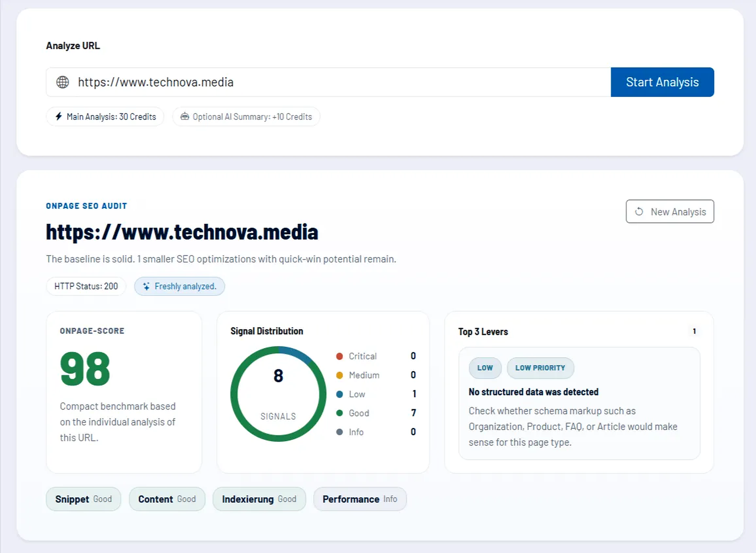Open the Performance Info tab

360,499
